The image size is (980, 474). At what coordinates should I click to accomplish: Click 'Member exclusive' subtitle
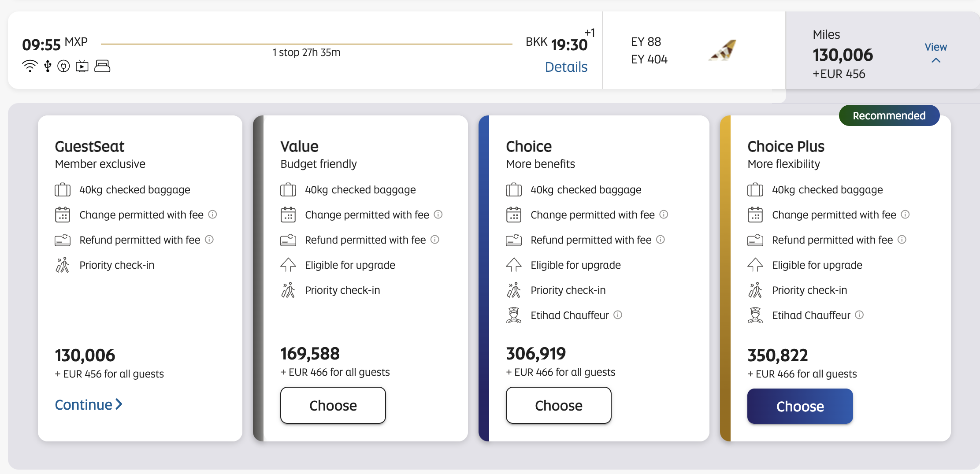(100, 164)
